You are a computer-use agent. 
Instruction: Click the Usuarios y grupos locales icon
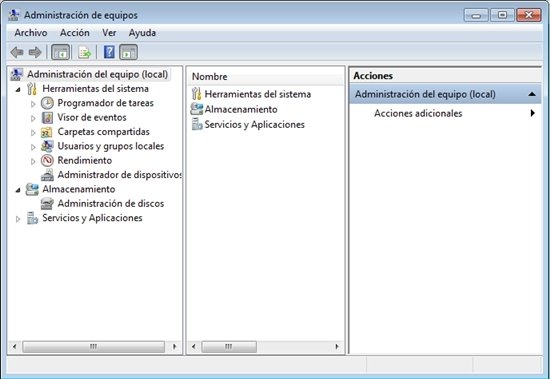click(x=47, y=146)
